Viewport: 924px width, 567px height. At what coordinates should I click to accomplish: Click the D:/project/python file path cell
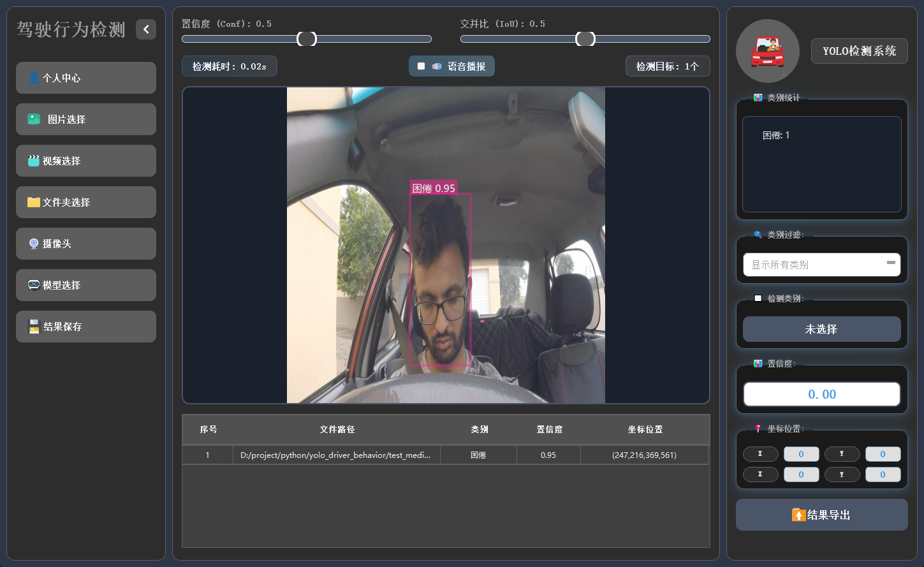pos(337,455)
